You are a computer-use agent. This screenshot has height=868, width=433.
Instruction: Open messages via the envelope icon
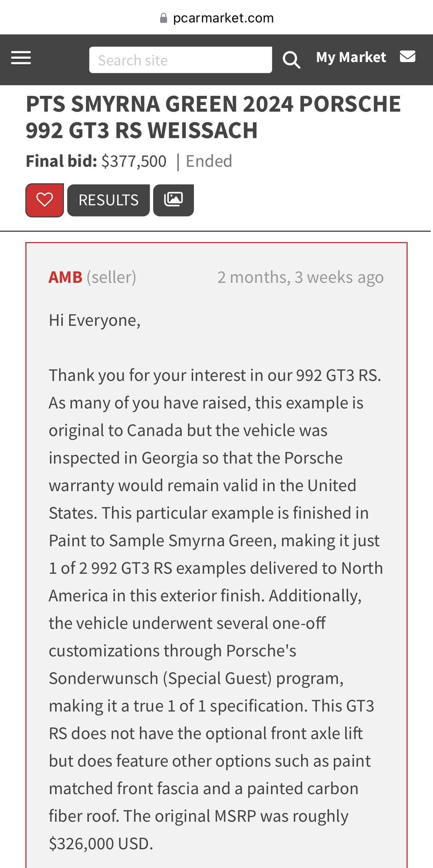[x=407, y=57]
